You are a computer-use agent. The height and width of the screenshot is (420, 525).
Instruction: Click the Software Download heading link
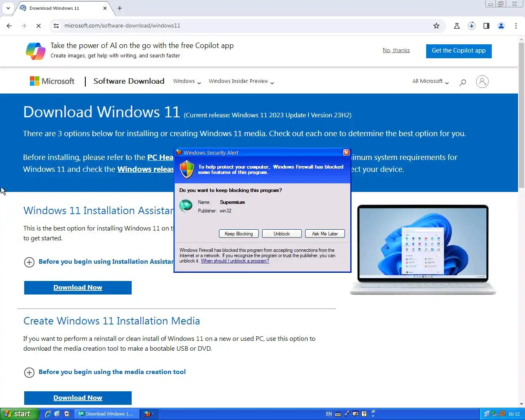point(129,81)
